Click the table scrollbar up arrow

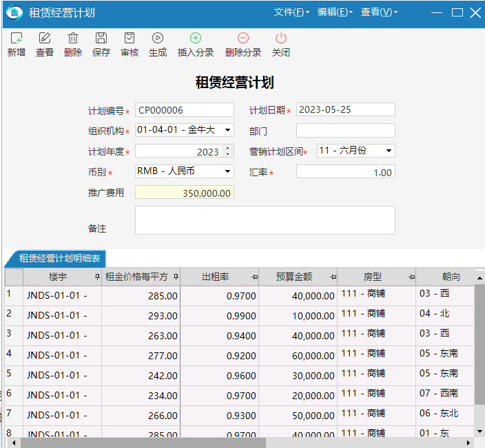pos(479,278)
